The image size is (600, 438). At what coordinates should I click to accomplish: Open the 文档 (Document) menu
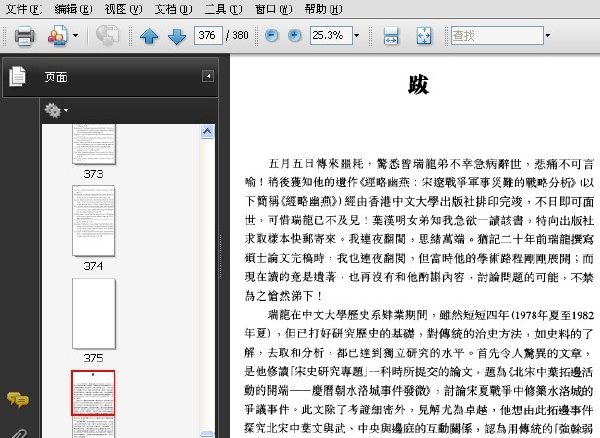(173, 9)
